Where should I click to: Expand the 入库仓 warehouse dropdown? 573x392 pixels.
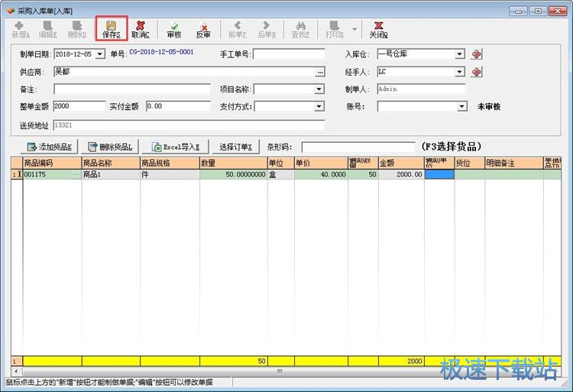pyautogui.click(x=460, y=54)
